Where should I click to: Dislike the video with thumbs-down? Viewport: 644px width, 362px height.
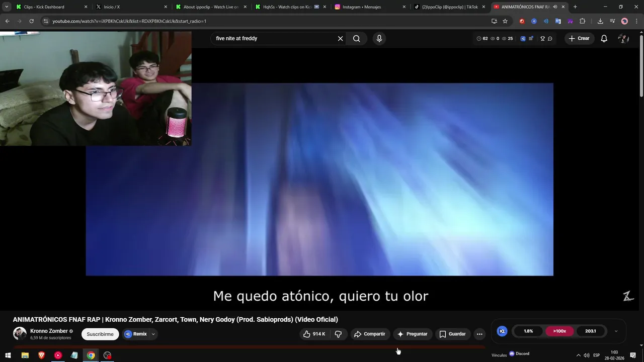338,334
